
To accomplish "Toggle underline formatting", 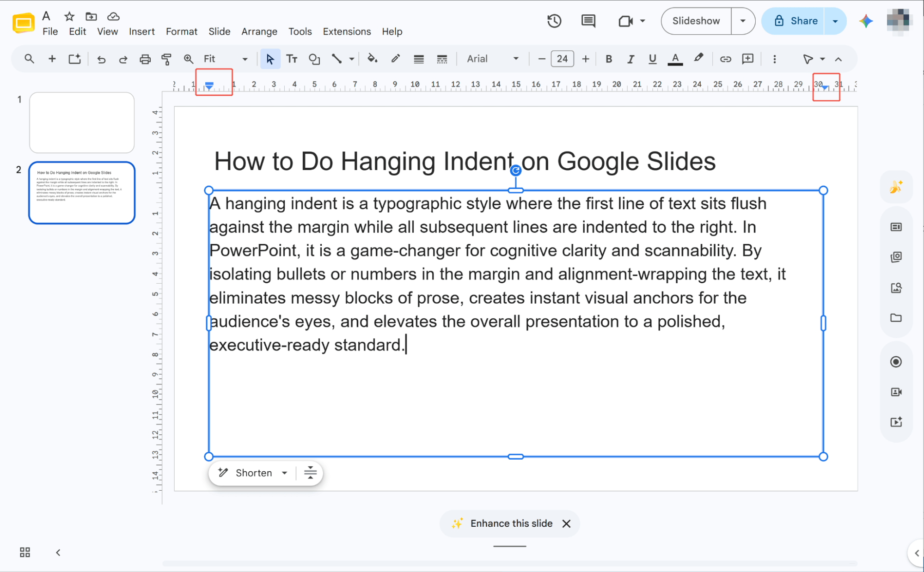I will pos(652,59).
